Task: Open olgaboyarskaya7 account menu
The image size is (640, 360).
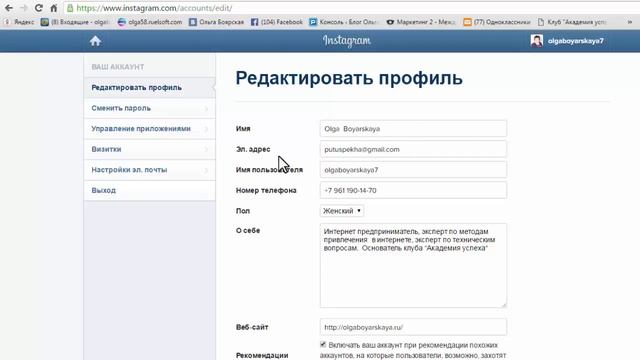Action: pos(576,41)
